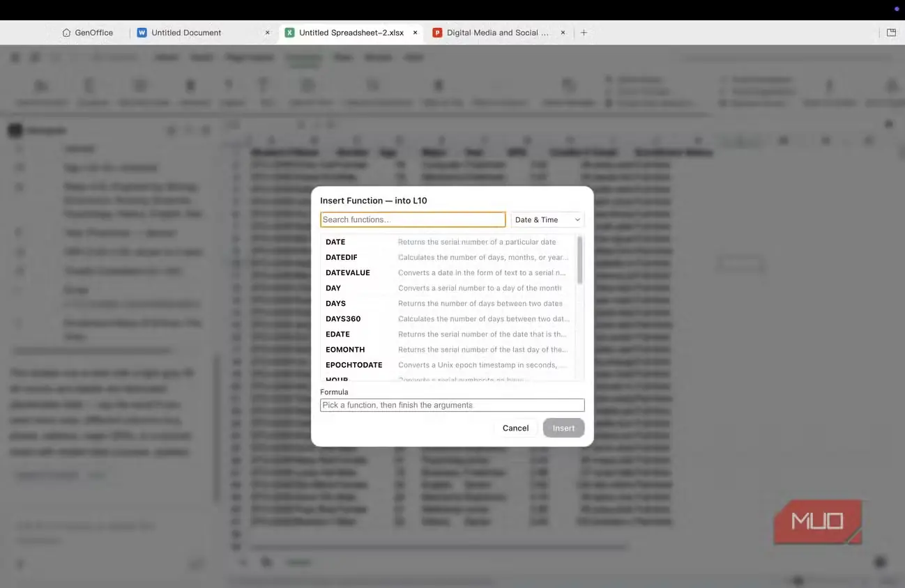Pick DAYS360 from the function list
905x588 pixels.
pos(448,318)
